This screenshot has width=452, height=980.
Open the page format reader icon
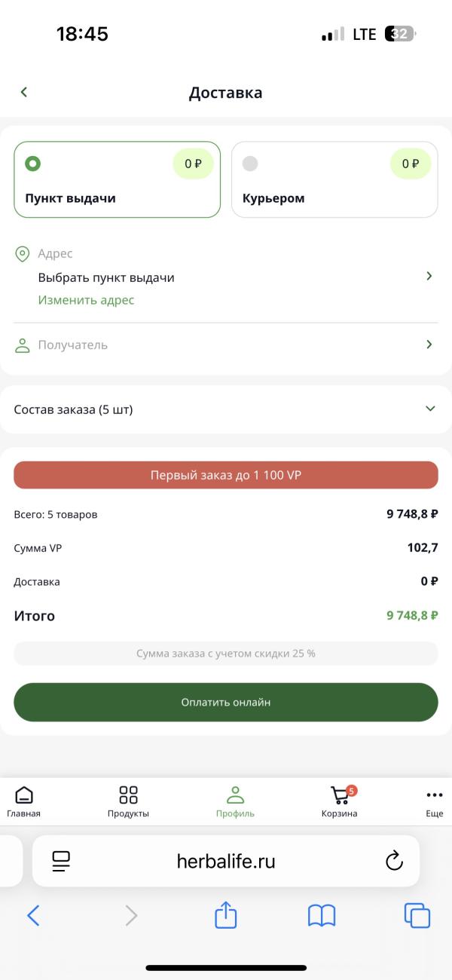click(x=61, y=861)
